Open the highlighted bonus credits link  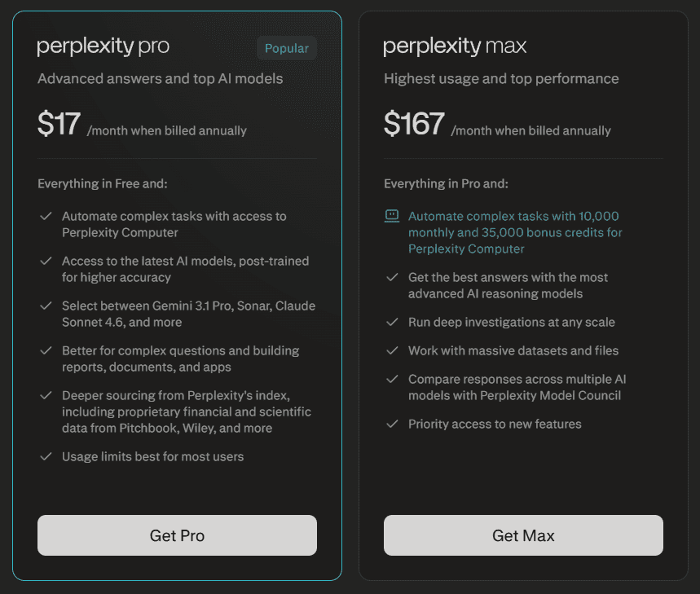[x=513, y=232]
